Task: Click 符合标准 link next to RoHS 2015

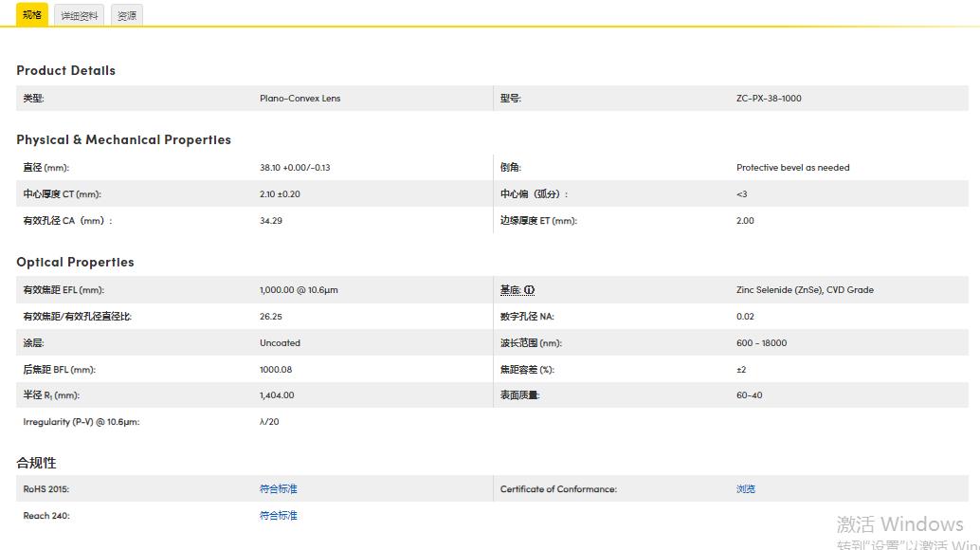Action: 278,488
